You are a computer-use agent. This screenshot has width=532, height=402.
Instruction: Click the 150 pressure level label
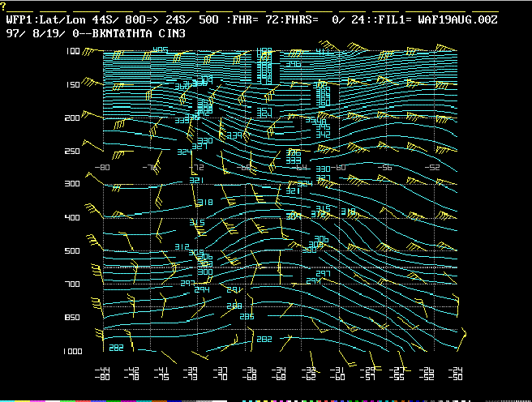pos(73,85)
